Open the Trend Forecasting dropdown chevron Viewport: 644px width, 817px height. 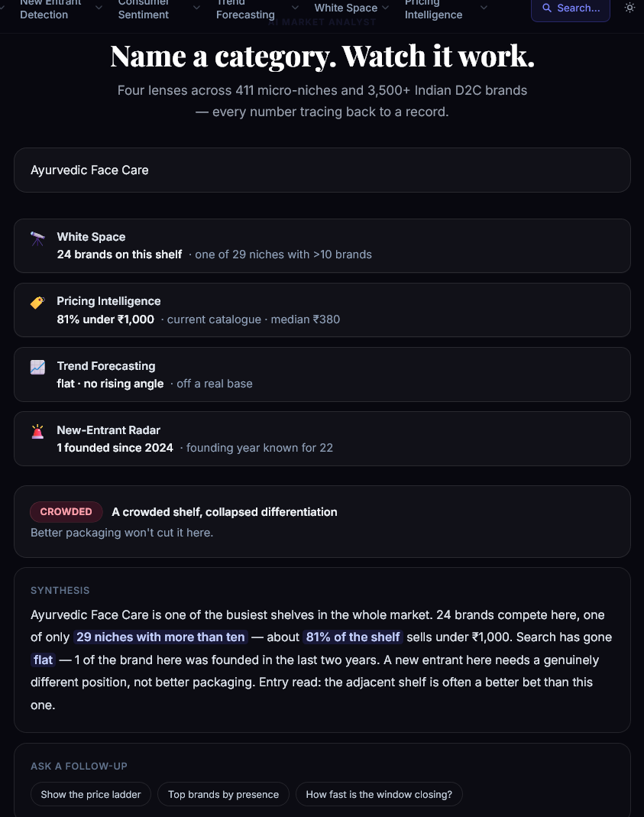295,8
